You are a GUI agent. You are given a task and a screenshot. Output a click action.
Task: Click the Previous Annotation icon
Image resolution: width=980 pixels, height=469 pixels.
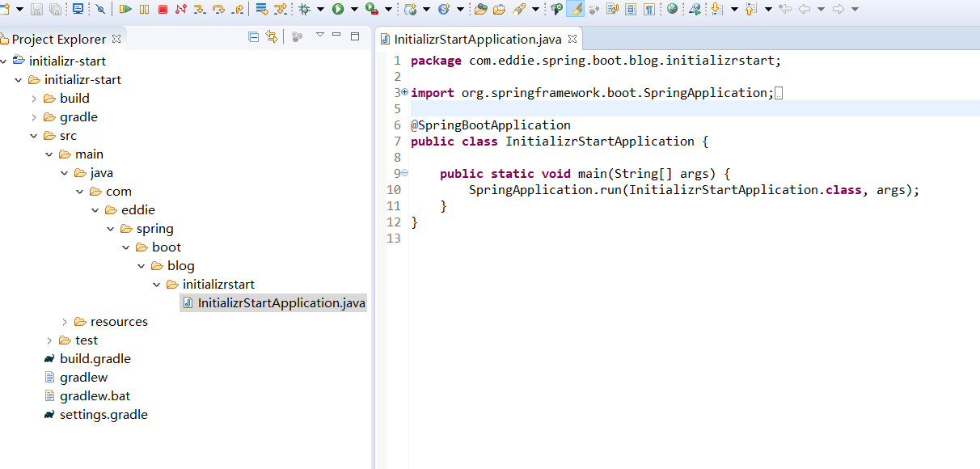(x=750, y=9)
